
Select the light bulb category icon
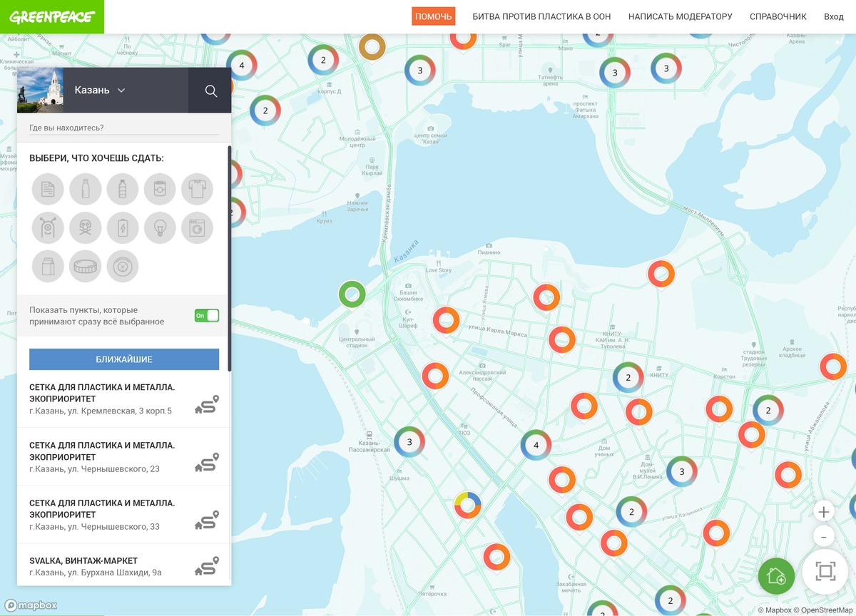click(160, 228)
